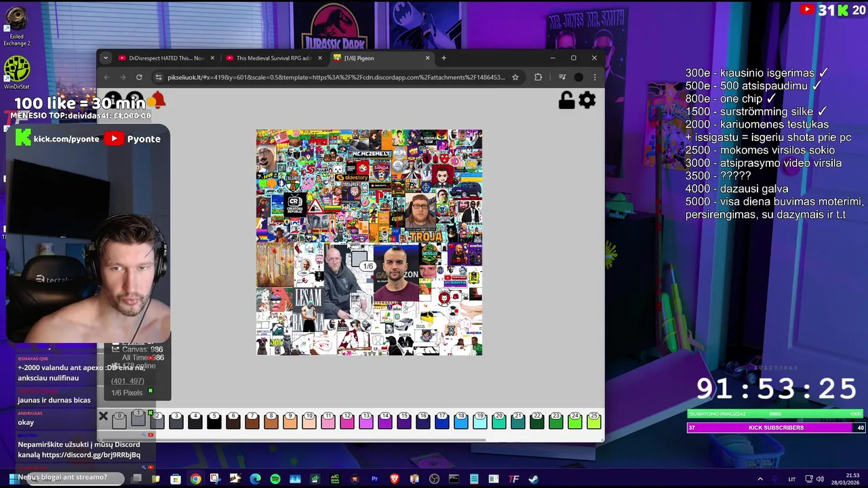Reload the pikseliuok.lt page
Image resolution: width=868 pixels, height=488 pixels.
139,77
